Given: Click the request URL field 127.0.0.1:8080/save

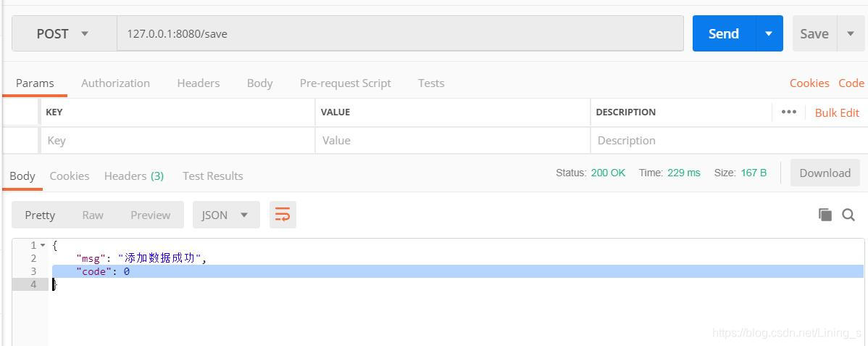Looking at the screenshot, I should (400, 34).
